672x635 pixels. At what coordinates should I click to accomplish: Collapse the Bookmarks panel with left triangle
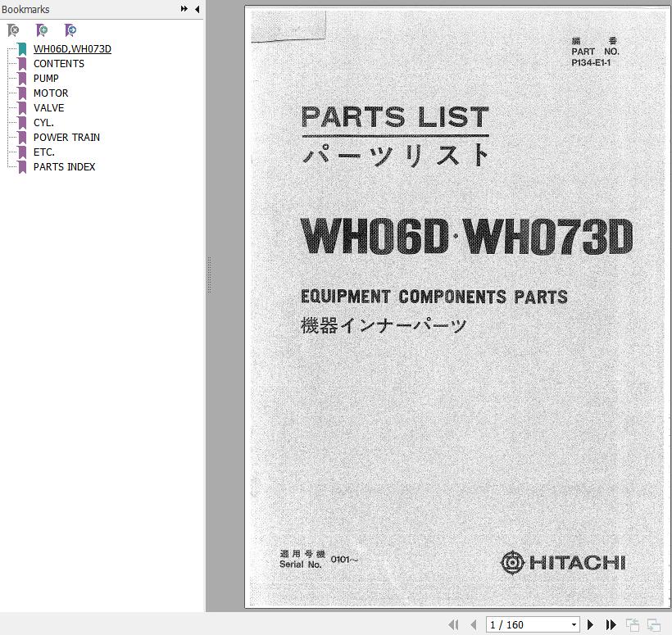tap(198, 9)
